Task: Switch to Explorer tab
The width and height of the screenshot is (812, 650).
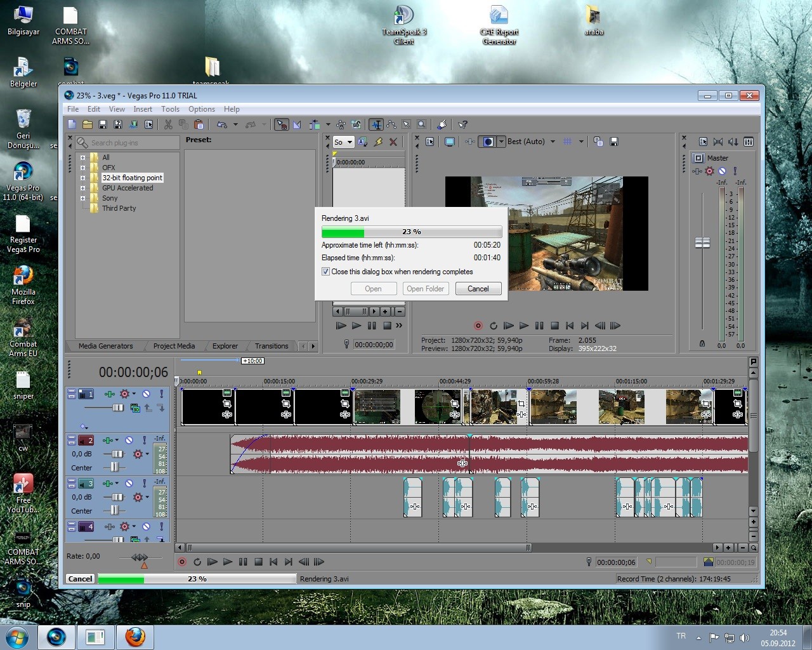Action: pyautogui.click(x=225, y=346)
